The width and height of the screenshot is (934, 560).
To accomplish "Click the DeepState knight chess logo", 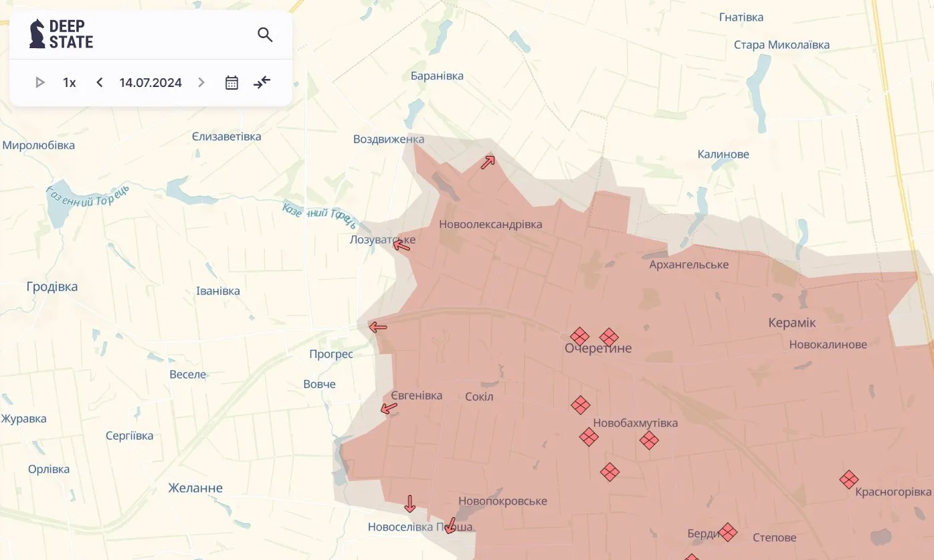I will click(36, 34).
